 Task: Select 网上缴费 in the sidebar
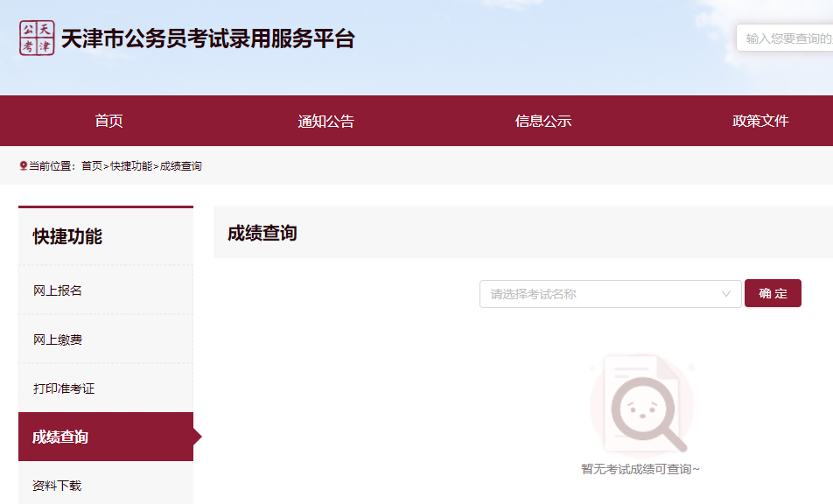pos(58,339)
